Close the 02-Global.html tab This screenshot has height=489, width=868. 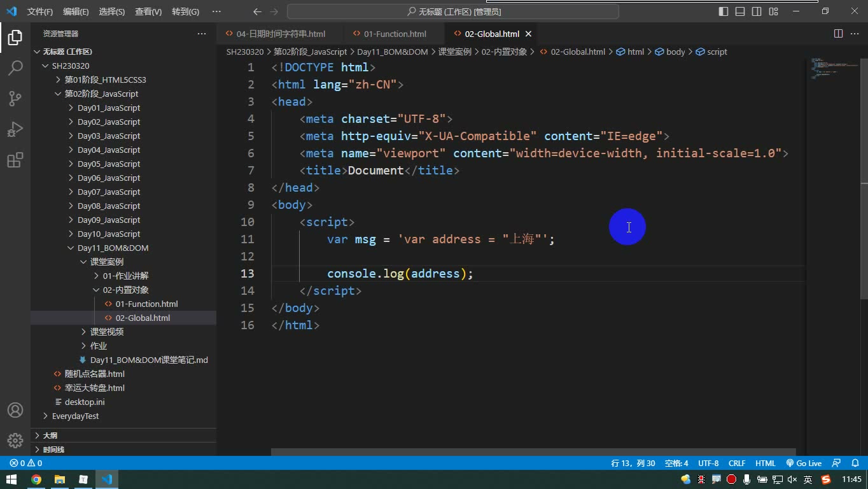coord(528,34)
